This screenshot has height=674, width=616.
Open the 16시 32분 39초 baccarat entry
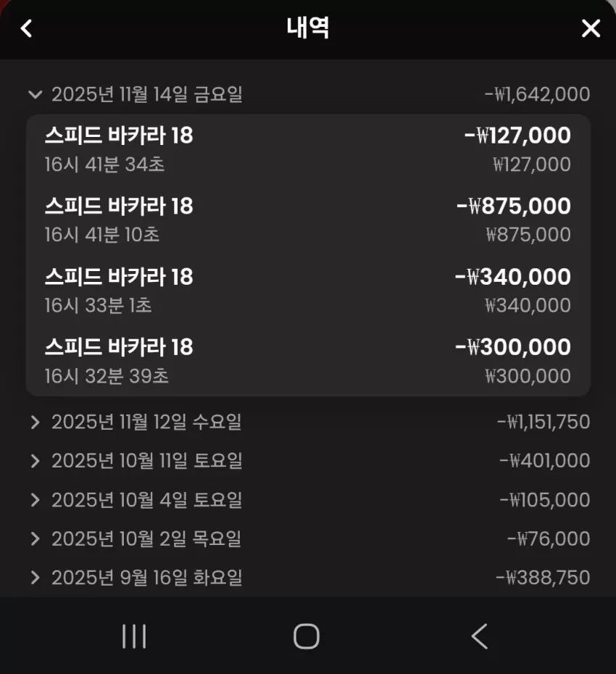click(308, 361)
